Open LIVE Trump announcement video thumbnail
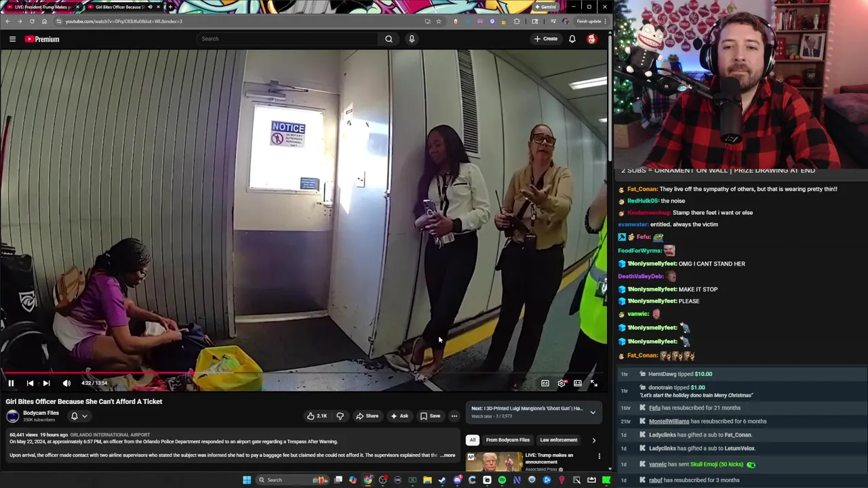This screenshot has width=868, height=488. [x=494, y=462]
